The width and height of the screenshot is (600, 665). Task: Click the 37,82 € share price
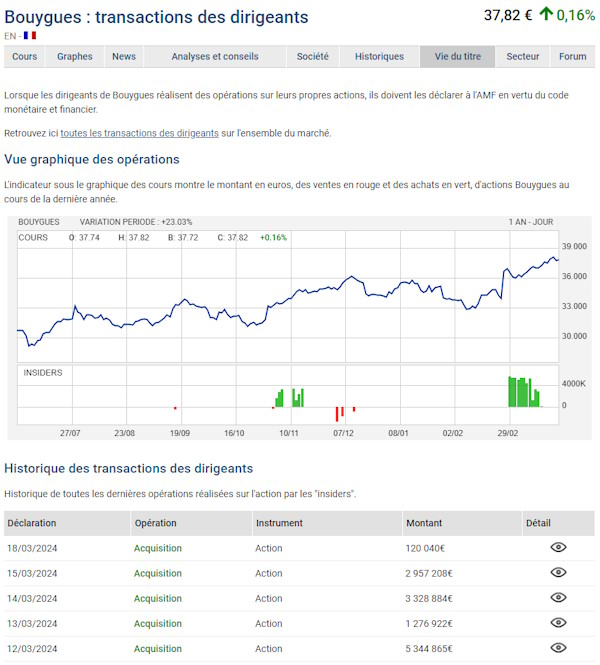coord(508,15)
